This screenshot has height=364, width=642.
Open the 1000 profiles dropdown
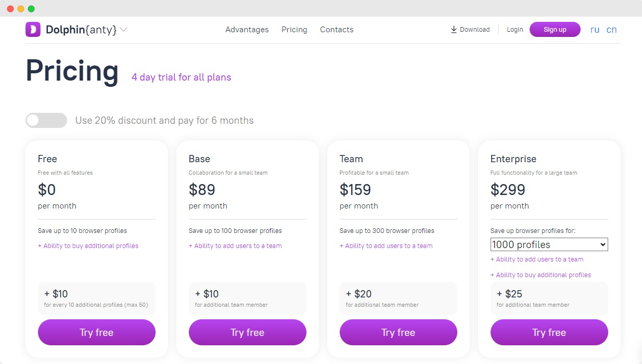point(549,244)
